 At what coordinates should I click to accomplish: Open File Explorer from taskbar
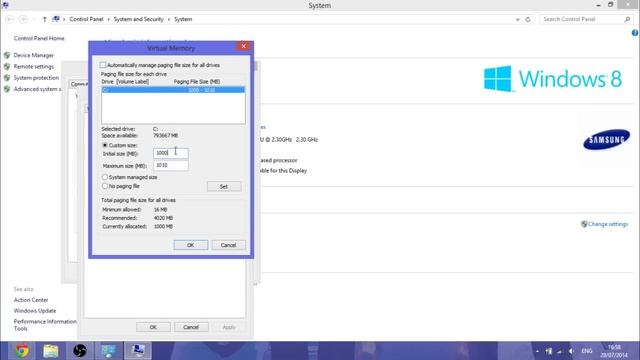coord(51,351)
